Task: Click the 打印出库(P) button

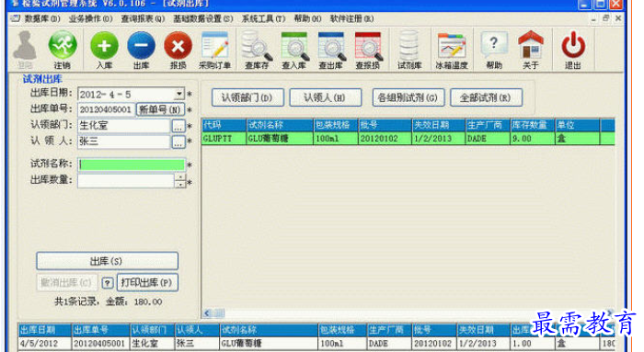Action: [x=147, y=283]
